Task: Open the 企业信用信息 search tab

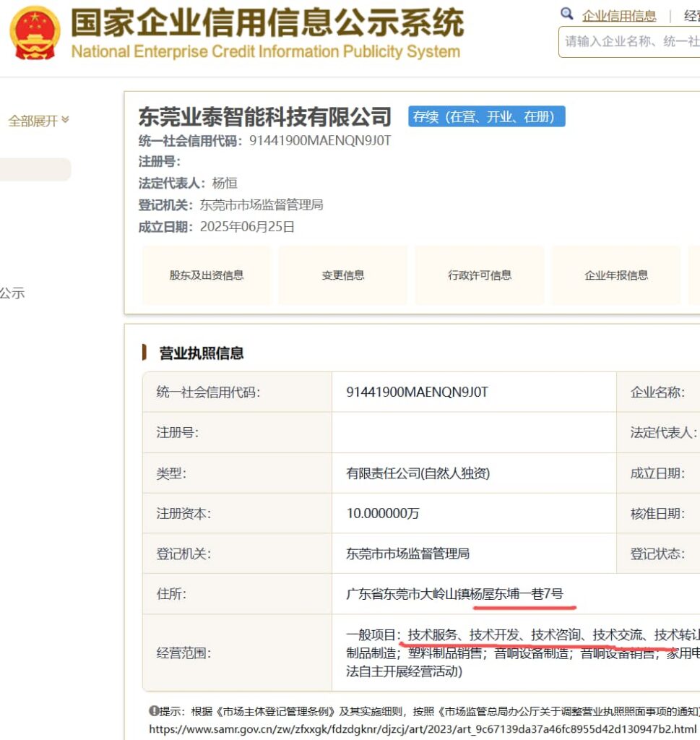Action: pos(619,16)
